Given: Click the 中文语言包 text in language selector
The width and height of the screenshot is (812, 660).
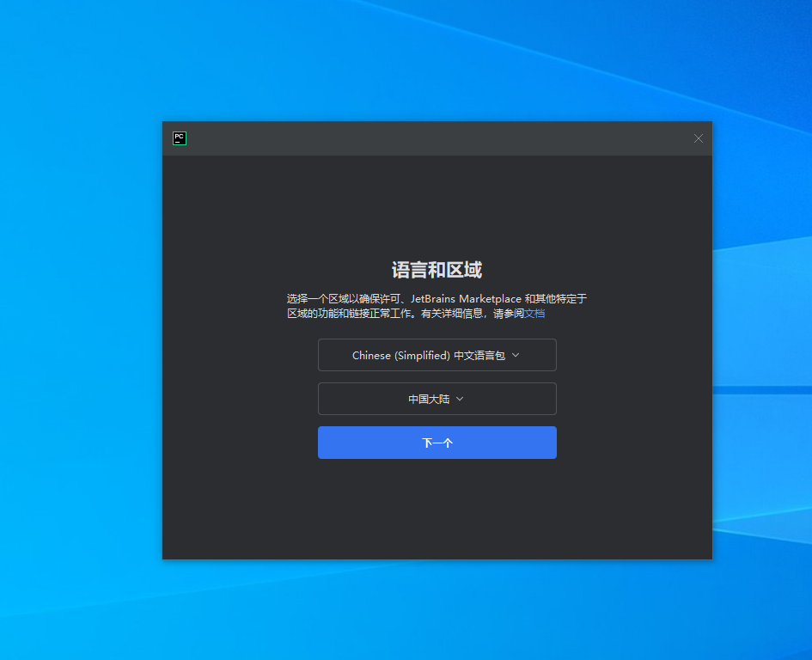Looking at the screenshot, I should [479, 355].
